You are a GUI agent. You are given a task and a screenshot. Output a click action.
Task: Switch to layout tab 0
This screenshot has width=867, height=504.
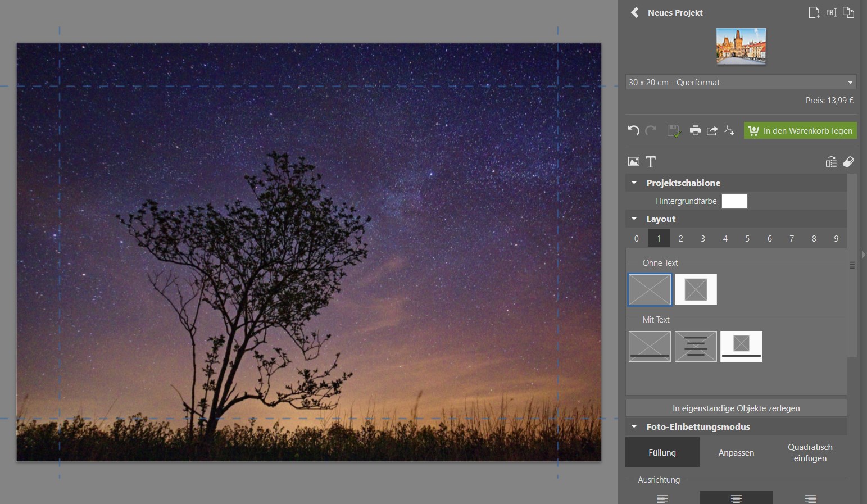(636, 238)
